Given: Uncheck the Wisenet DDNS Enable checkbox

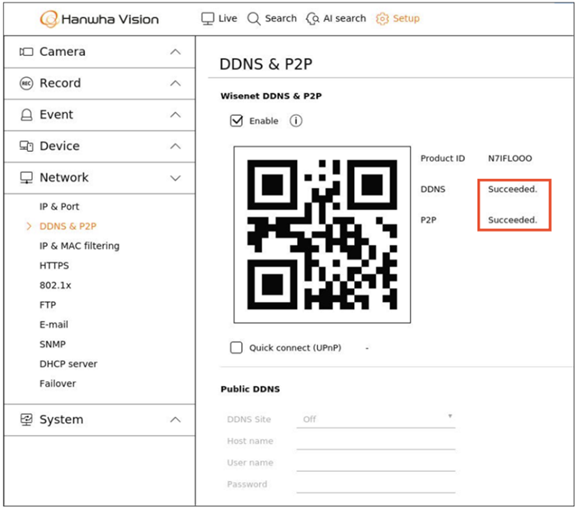Looking at the screenshot, I should 236,121.
